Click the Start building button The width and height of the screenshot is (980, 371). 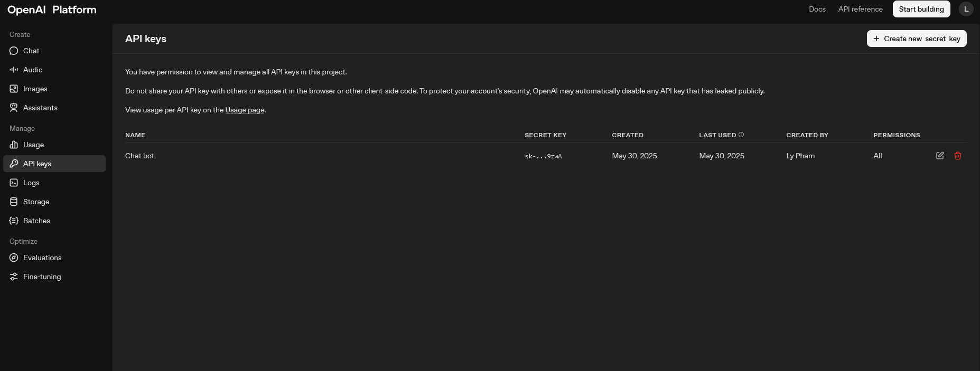point(921,9)
